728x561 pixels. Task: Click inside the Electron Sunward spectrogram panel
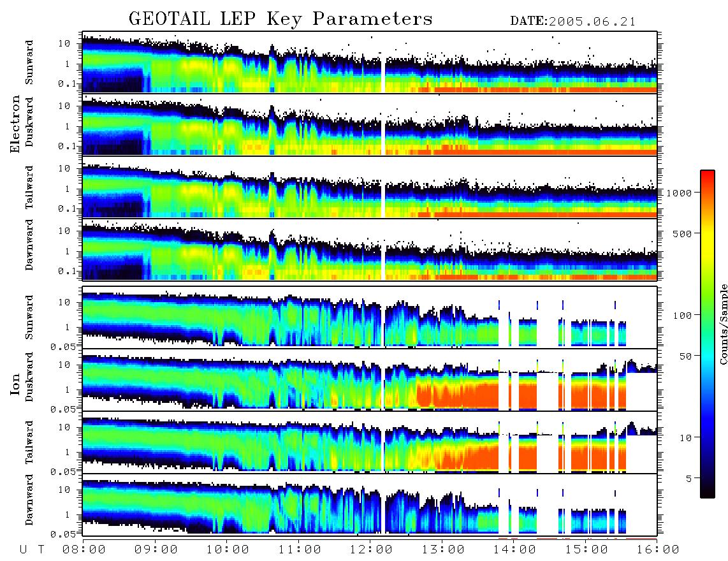370,62
